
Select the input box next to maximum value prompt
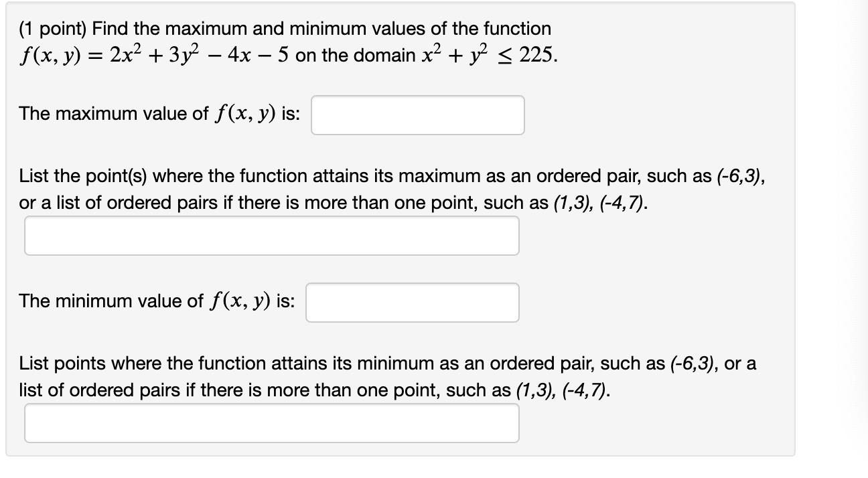point(417,114)
